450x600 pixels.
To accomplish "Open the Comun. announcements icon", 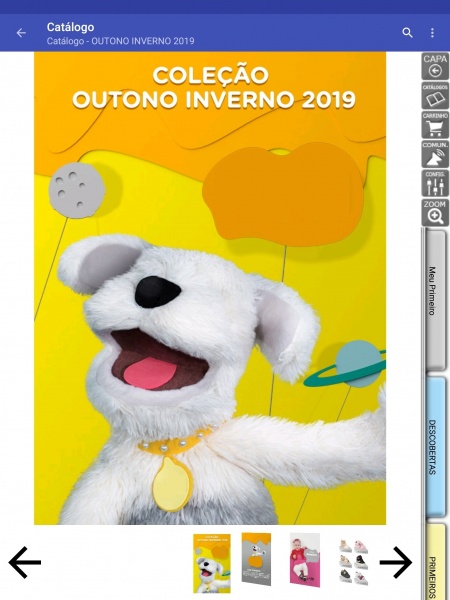I will pyautogui.click(x=435, y=154).
